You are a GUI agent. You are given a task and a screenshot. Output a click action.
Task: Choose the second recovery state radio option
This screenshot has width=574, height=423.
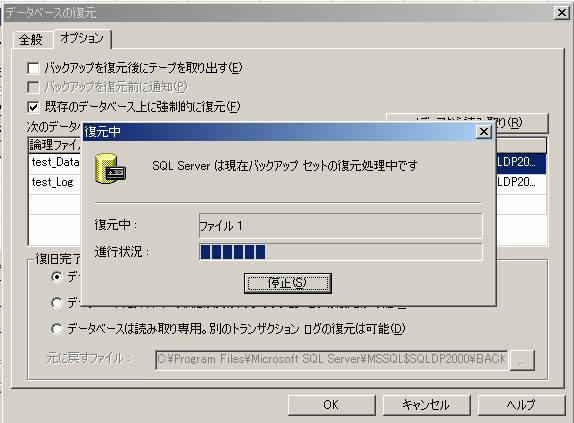[57, 303]
